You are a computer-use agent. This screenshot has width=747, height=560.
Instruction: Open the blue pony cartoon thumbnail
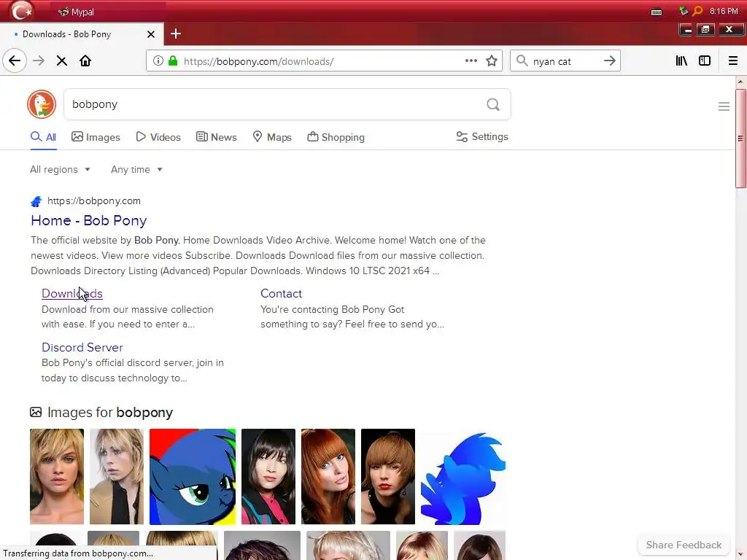pyautogui.click(x=193, y=477)
